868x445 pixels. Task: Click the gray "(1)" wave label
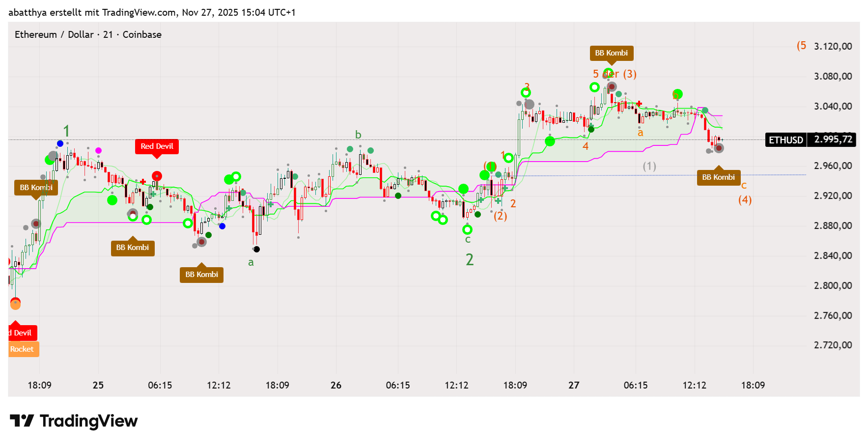pyautogui.click(x=649, y=167)
